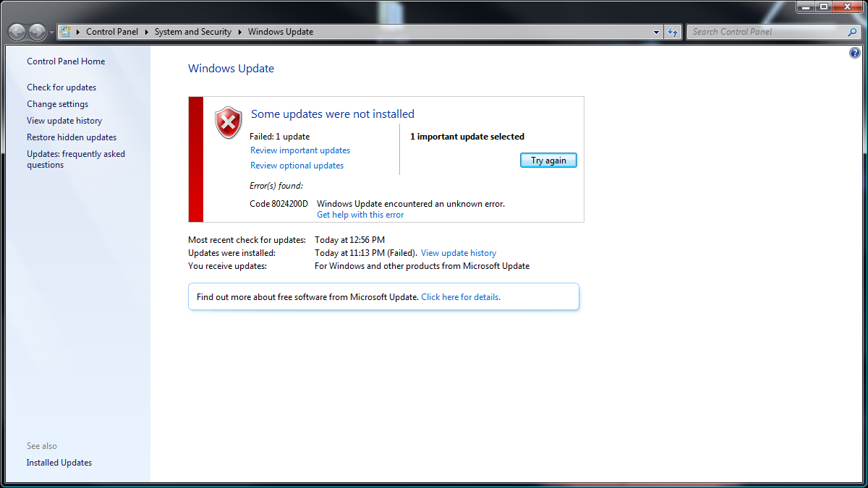Open recent pages dropdown arrow

[x=51, y=33]
